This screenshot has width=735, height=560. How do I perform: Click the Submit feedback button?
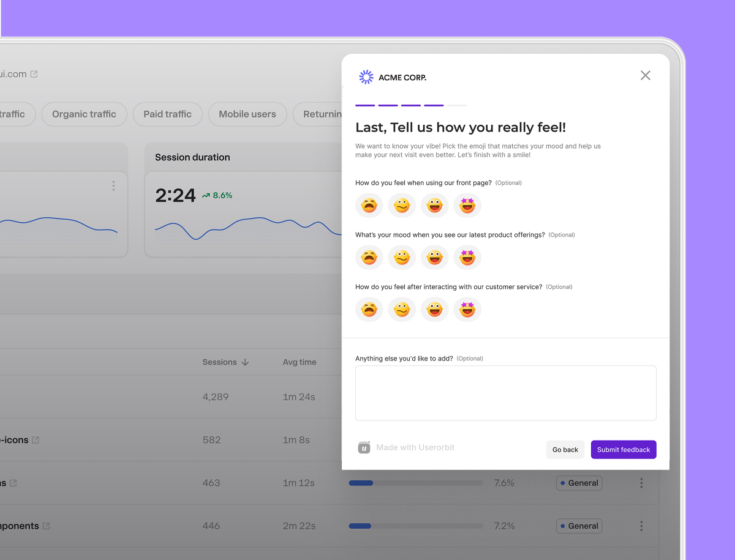tap(624, 449)
